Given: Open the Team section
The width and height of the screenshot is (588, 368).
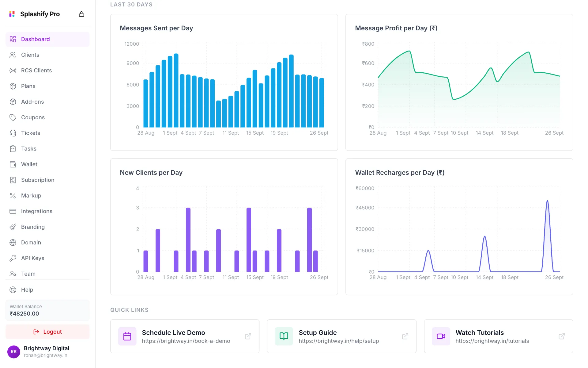Looking at the screenshot, I should click(47, 274).
